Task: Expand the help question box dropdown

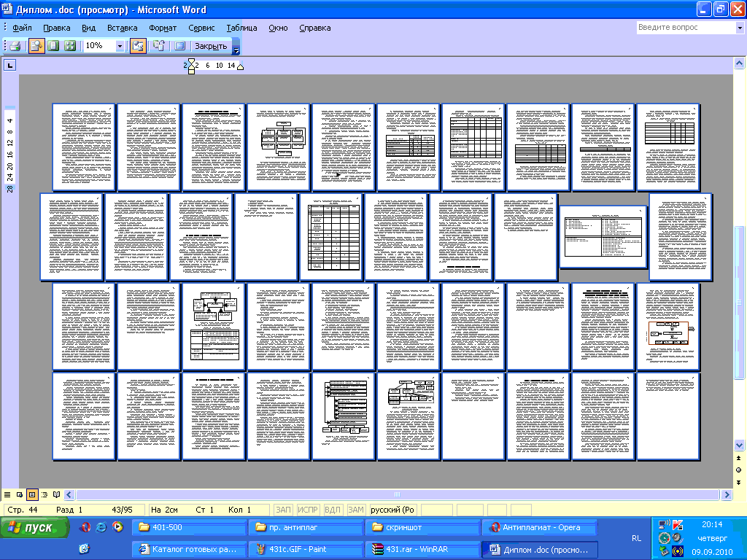Action: (x=740, y=28)
